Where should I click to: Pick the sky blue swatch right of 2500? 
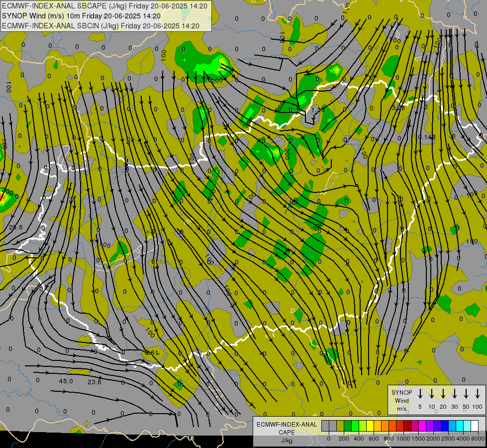point(453,426)
